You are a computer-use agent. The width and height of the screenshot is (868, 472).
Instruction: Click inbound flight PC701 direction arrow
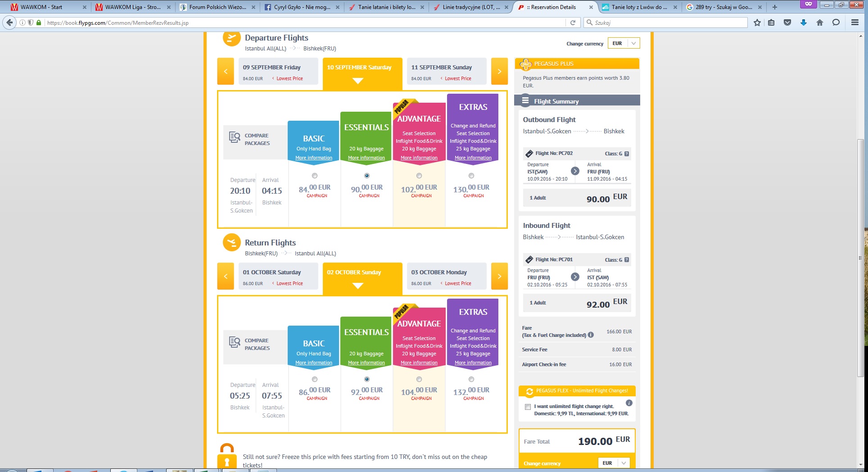(575, 277)
